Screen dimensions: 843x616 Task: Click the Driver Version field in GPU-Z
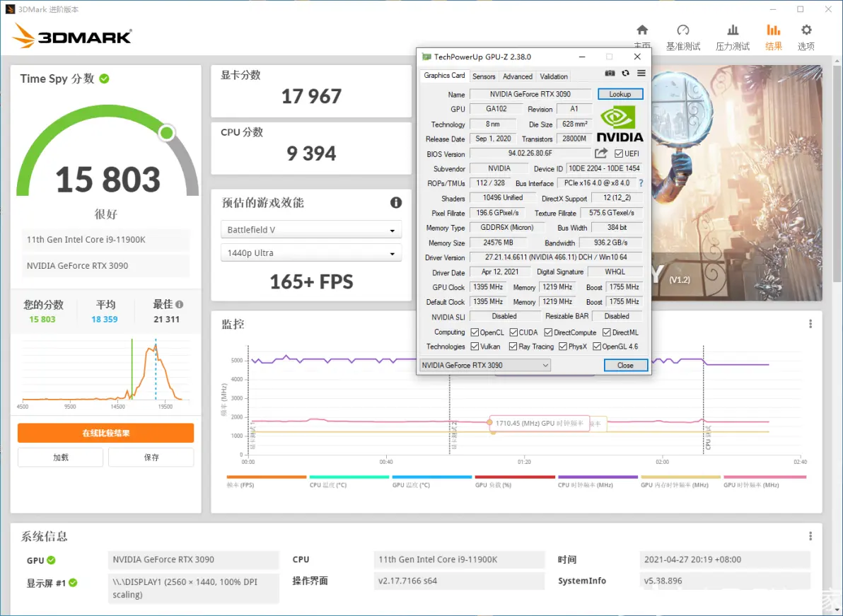tap(556, 257)
